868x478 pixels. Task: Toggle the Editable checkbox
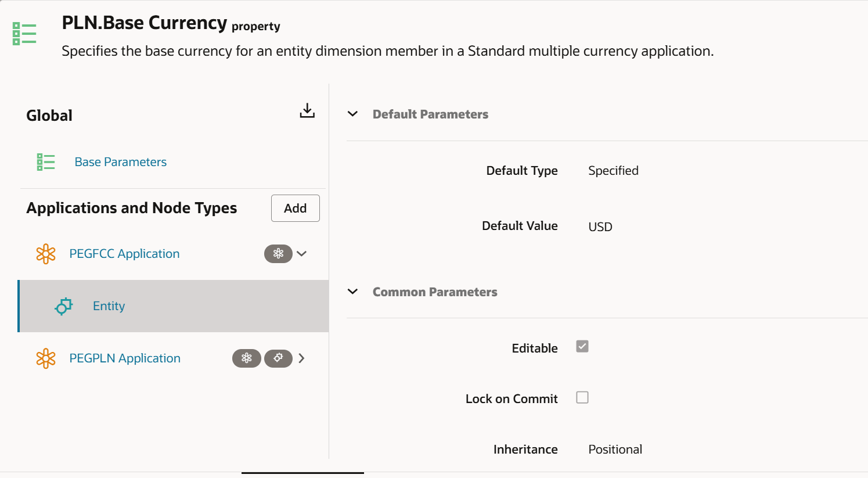pos(582,347)
